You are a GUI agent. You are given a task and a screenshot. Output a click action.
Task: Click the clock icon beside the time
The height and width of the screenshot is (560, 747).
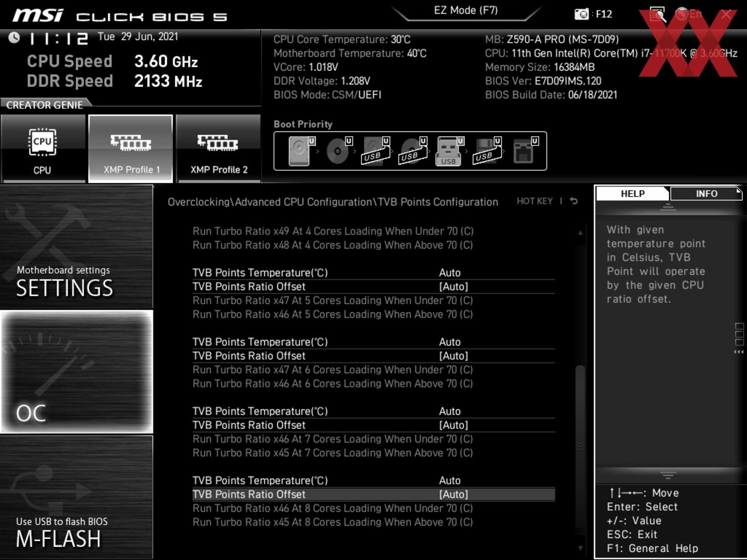coord(14,37)
